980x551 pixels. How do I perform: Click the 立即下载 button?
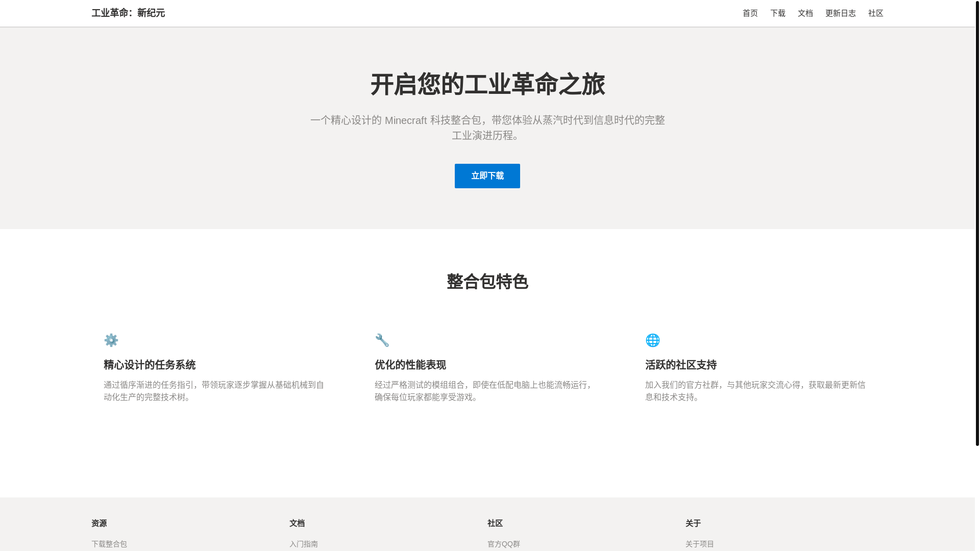coord(487,176)
